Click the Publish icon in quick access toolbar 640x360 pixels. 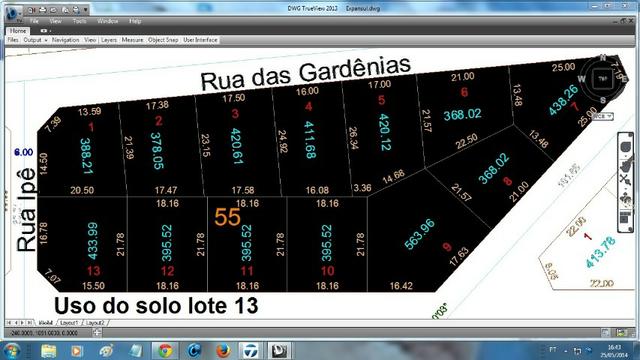pyautogui.click(x=76, y=9)
